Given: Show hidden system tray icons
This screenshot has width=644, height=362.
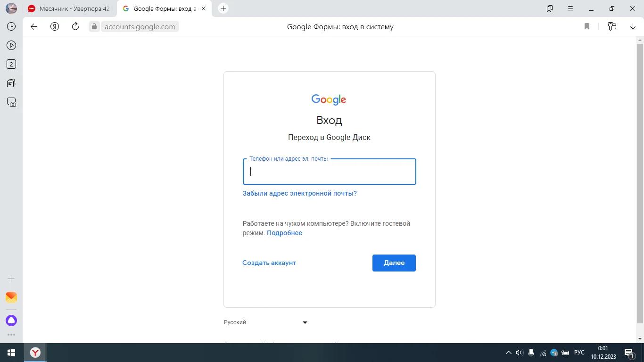Looking at the screenshot, I should [x=508, y=353].
